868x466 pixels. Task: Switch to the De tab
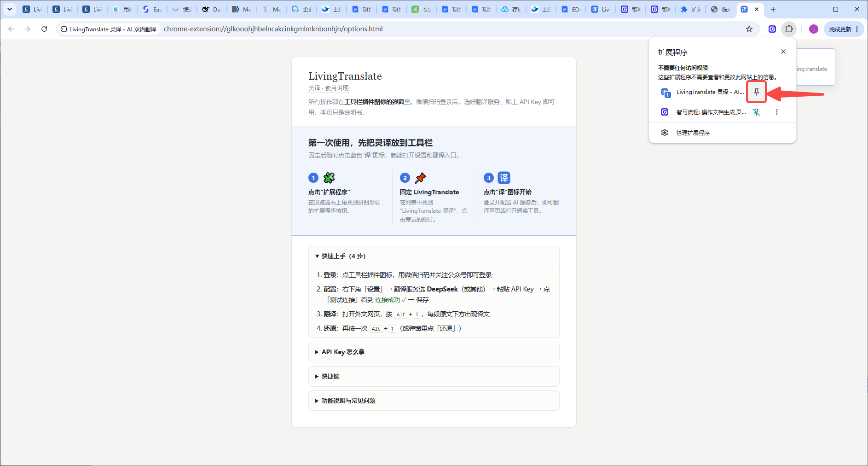212,9
